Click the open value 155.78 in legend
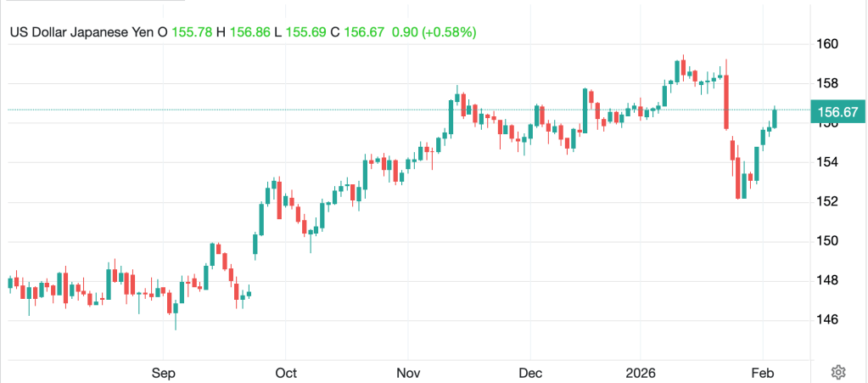Screen dimensions: 868x383 193,32
